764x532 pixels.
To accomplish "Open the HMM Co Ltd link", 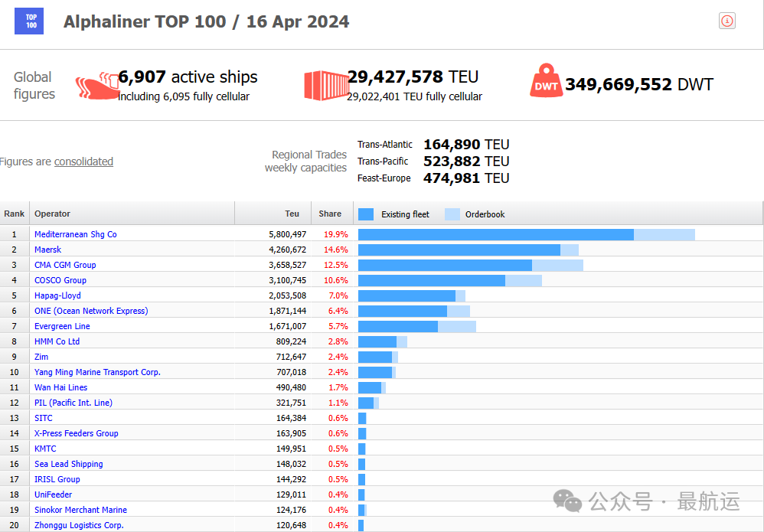I will (57, 341).
